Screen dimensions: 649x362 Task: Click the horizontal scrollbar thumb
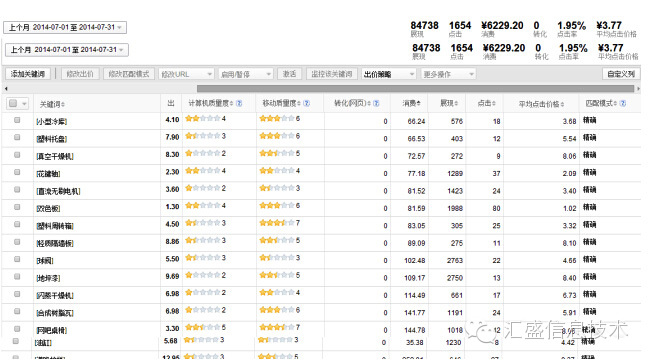tap(415, 89)
